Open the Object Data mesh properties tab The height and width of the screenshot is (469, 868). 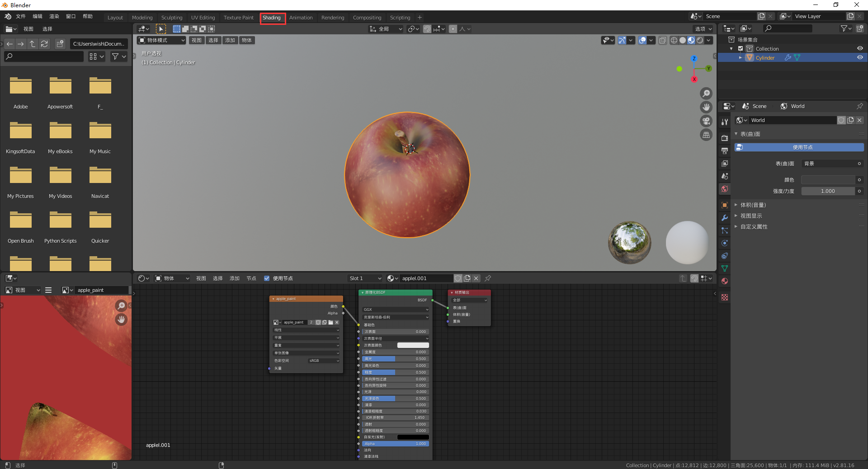pos(725,268)
